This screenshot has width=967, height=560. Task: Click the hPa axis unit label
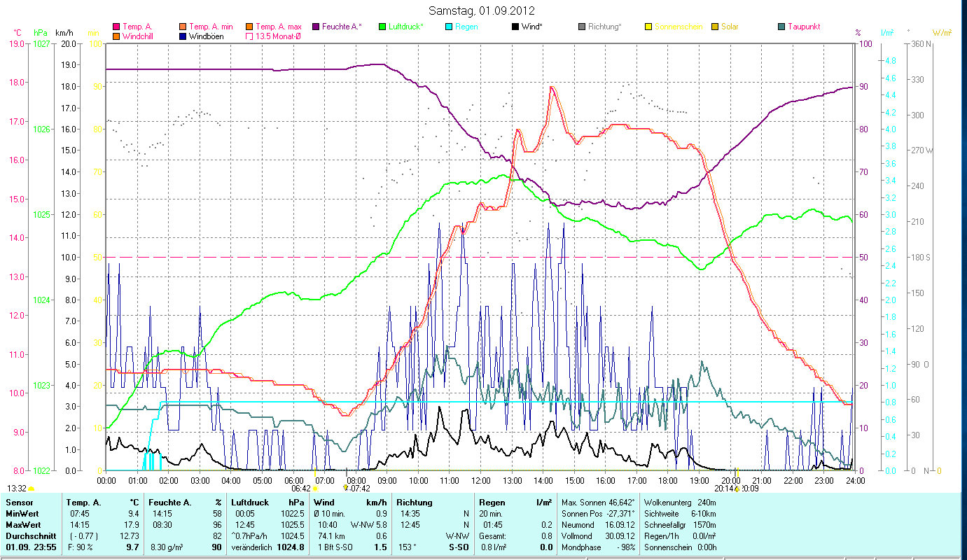[x=41, y=33]
